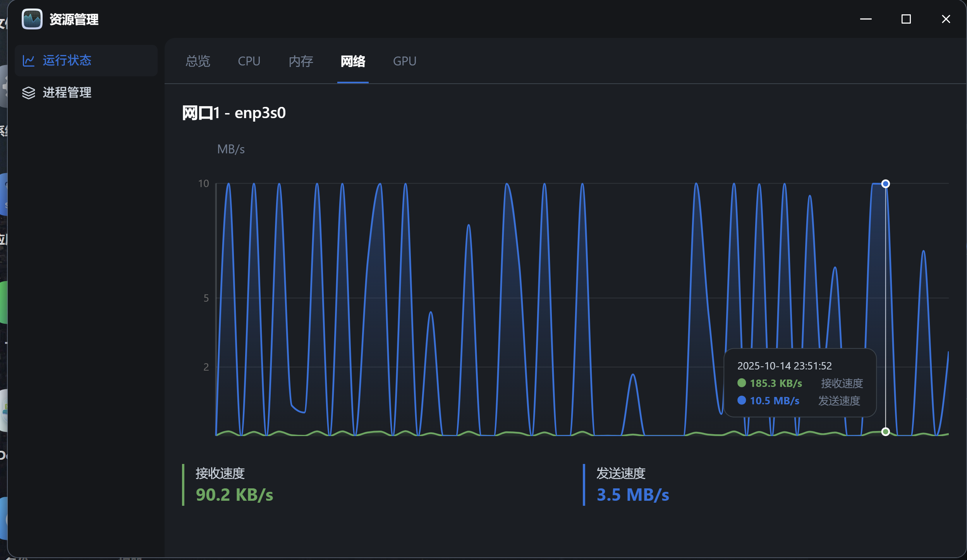The image size is (967, 560).
Task: Click the 资源管理 app logo icon
Action: click(x=32, y=19)
